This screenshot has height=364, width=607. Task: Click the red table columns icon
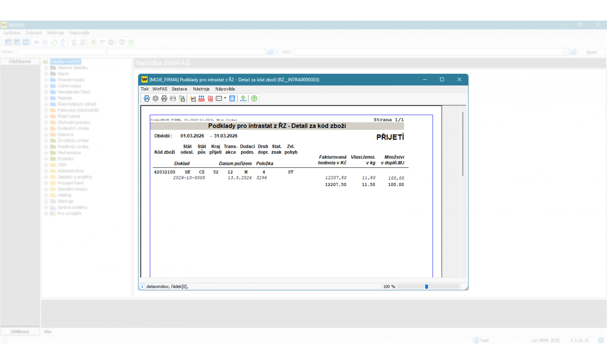click(x=202, y=98)
